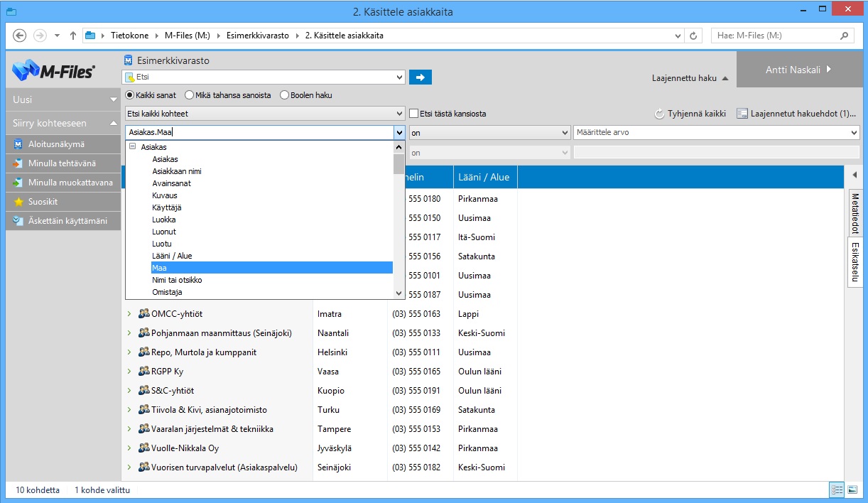Image resolution: width=868 pixels, height=503 pixels.
Task: Switch to thumbnail view icon
Action: pos(852,490)
